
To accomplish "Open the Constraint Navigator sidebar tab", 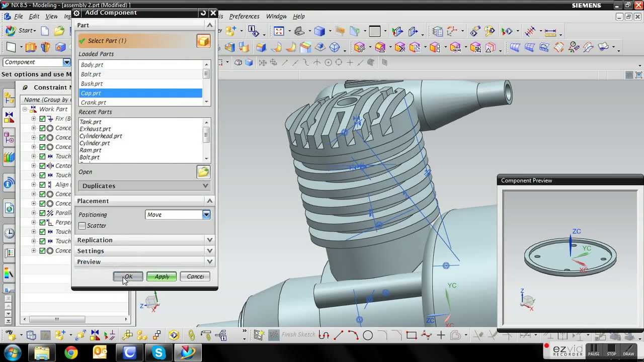I will click(x=9, y=117).
